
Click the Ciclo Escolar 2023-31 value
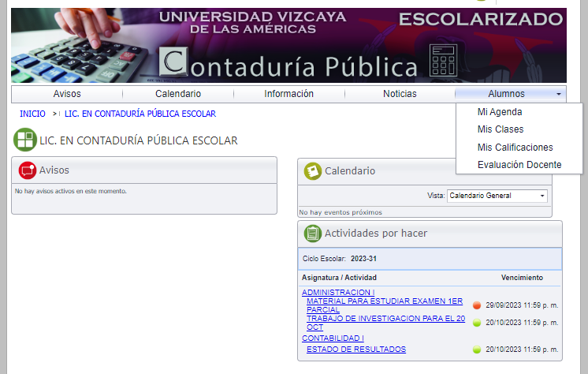point(363,259)
